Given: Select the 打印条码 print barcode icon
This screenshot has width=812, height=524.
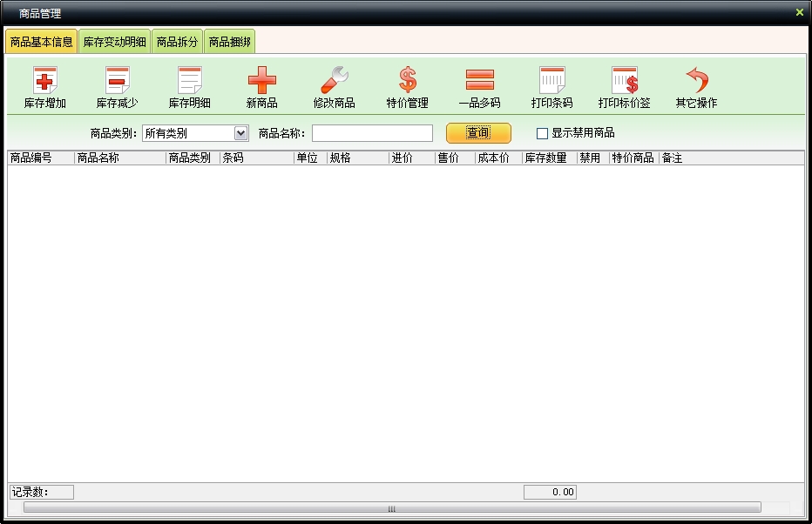Looking at the screenshot, I should [x=551, y=81].
